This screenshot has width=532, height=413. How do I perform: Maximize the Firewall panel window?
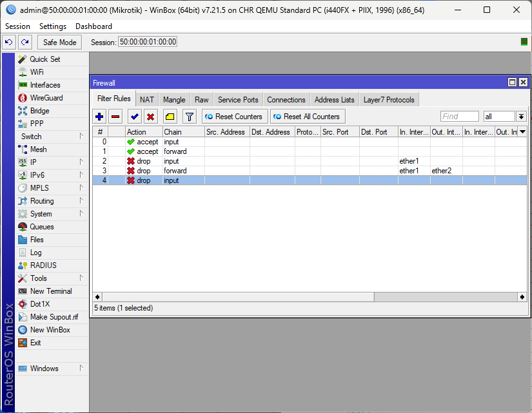click(x=512, y=82)
